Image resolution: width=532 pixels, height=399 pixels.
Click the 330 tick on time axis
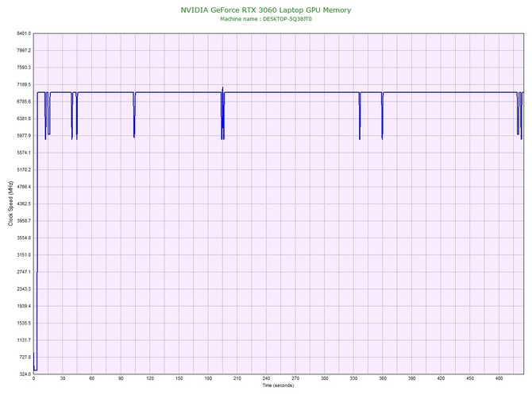(x=353, y=378)
